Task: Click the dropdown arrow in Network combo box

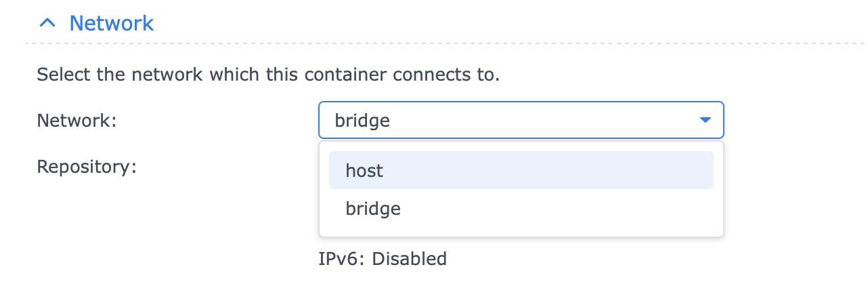Action: 705,120
